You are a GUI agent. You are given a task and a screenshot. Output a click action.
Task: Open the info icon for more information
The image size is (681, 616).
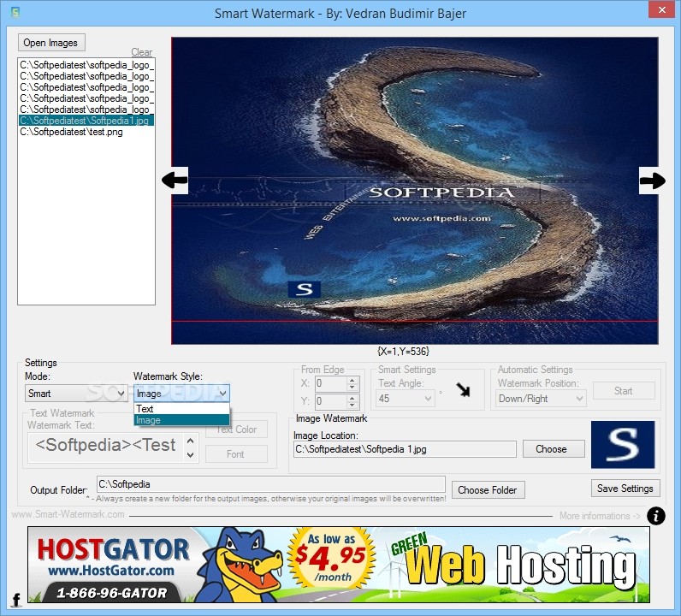tap(656, 516)
